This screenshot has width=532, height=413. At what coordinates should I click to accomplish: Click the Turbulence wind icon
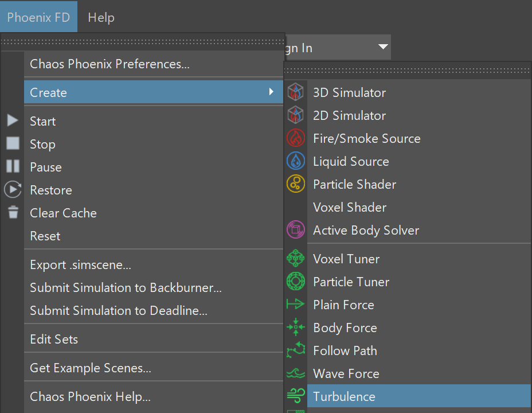[x=295, y=396]
